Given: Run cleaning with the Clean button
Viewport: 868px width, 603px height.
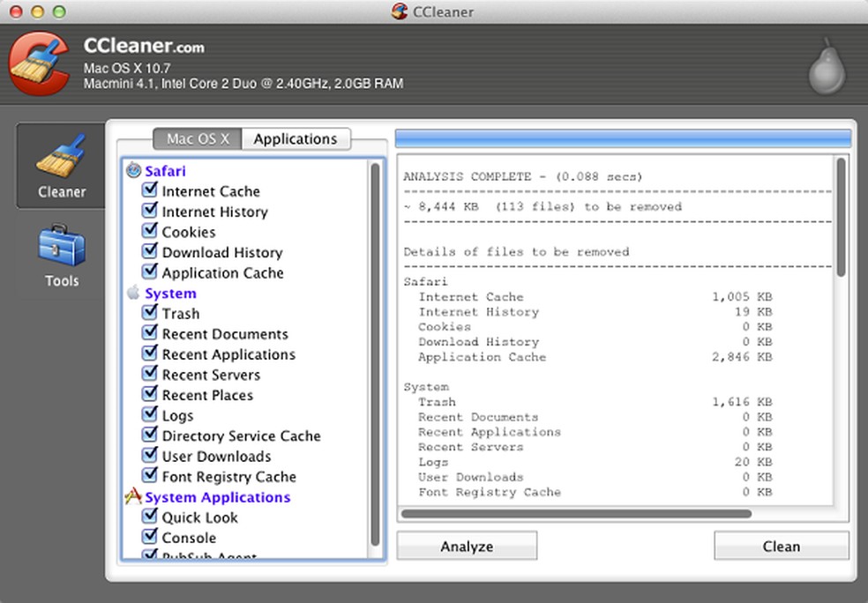Looking at the screenshot, I should (780, 546).
